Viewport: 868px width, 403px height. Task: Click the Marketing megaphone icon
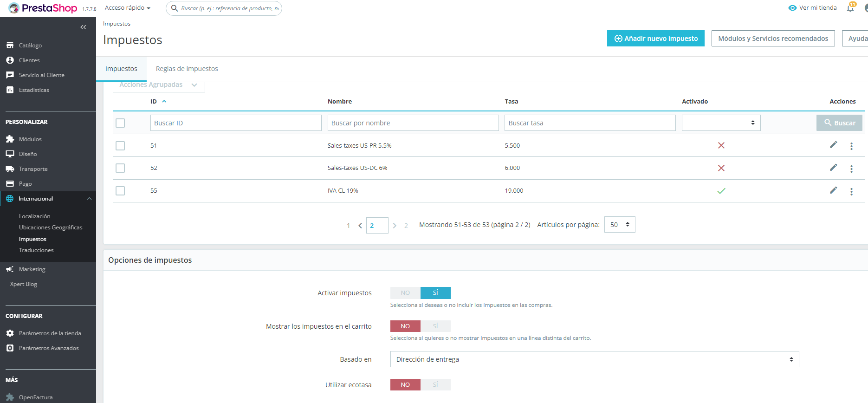10,269
